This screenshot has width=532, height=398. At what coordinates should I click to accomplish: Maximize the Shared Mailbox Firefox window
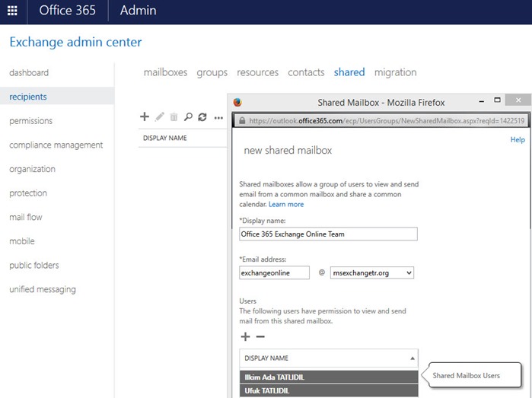pyautogui.click(x=498, y=100)
